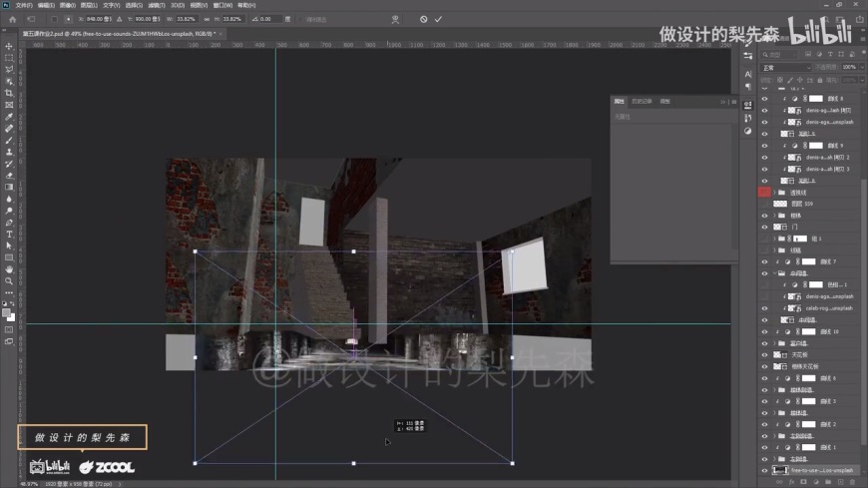Commit the transform with the checkmark
This screenshot has height=488, width=868.
(438, 19)
